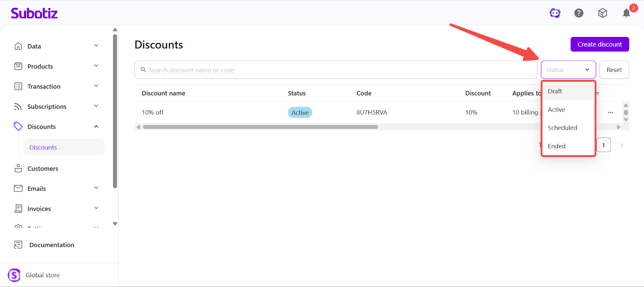Pick the Ended status option

[x=557, y=146]
